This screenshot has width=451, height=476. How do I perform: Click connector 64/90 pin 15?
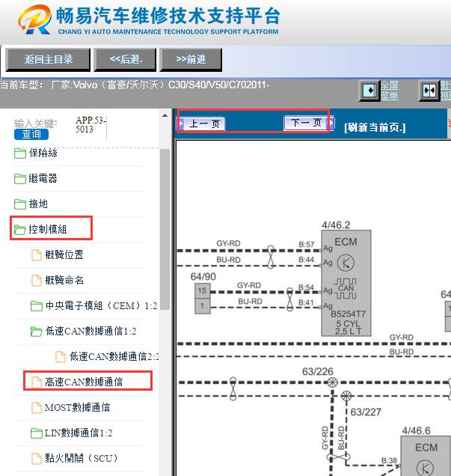click(202, 291)
